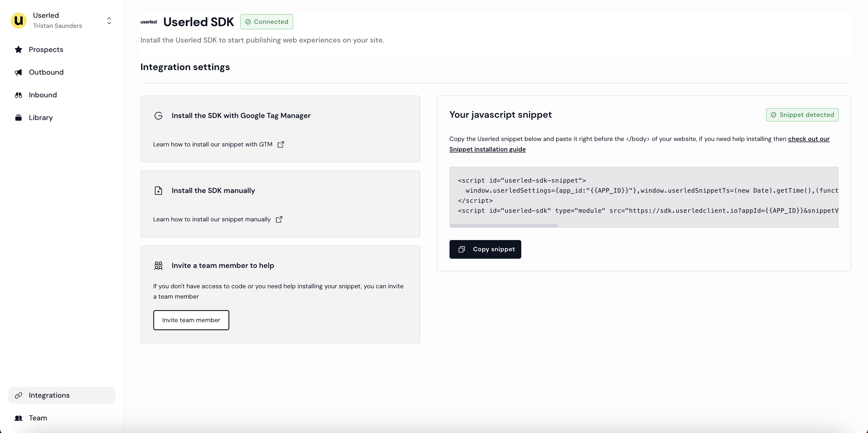Click the Outbound megaphone icon

click(19, 72)
